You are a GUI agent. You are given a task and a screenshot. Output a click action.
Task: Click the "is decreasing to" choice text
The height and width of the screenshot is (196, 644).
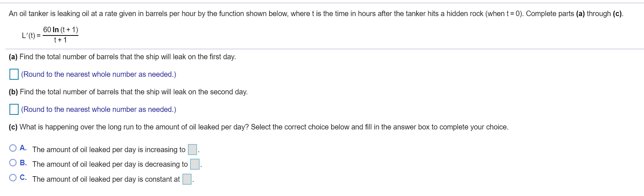(x=110, y=164)
